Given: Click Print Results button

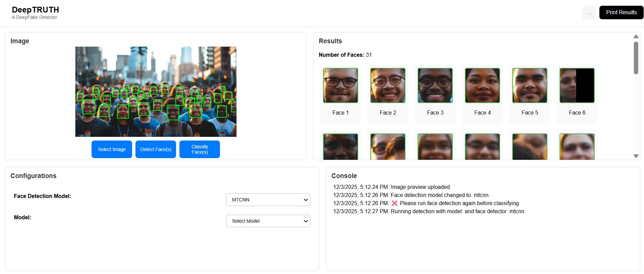Looking at the screenshot, I should tap(621, 13).
